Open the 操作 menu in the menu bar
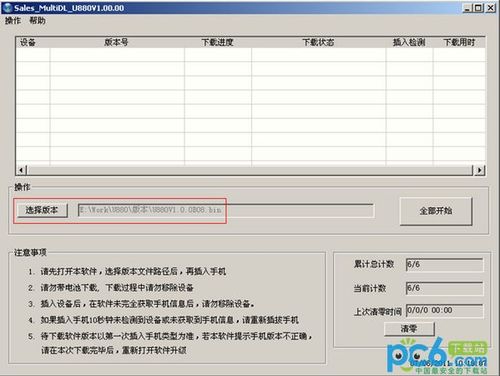The image size is (500, 376). coord(13,21)
